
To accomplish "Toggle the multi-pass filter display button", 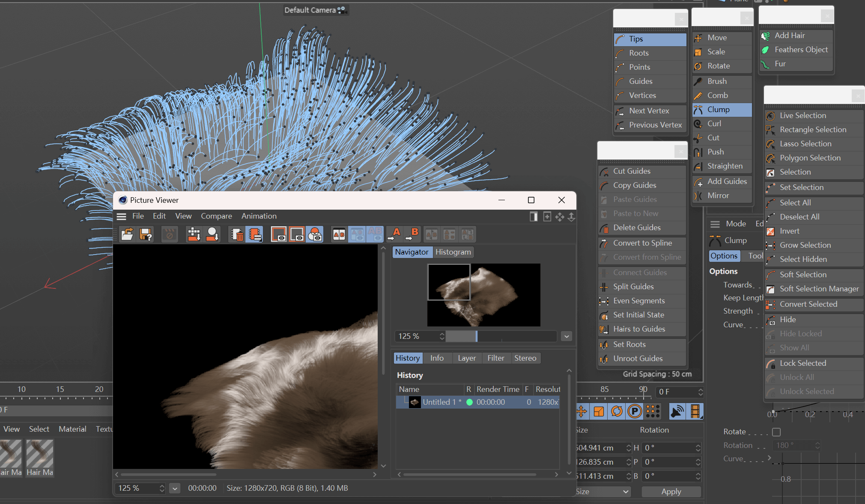I will pos(315,234).
